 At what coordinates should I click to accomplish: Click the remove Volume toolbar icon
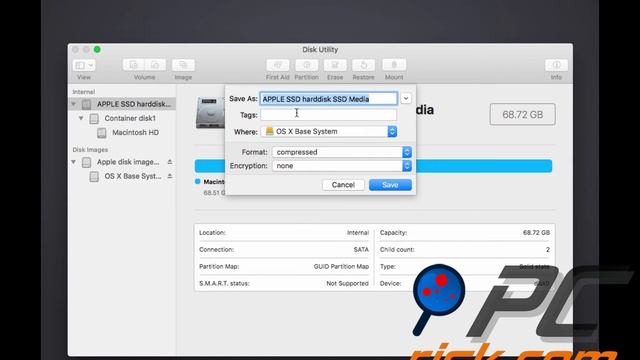click(x=155, y=65)
